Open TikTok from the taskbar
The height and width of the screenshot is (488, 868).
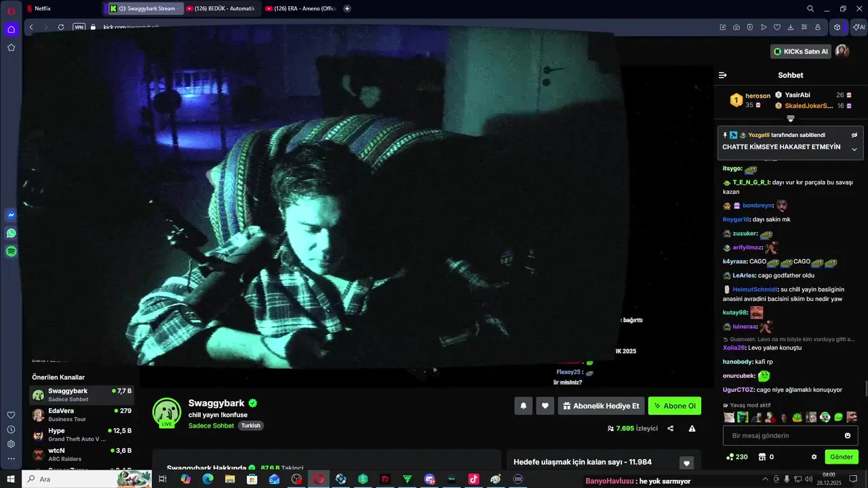(x=473, y=479)
